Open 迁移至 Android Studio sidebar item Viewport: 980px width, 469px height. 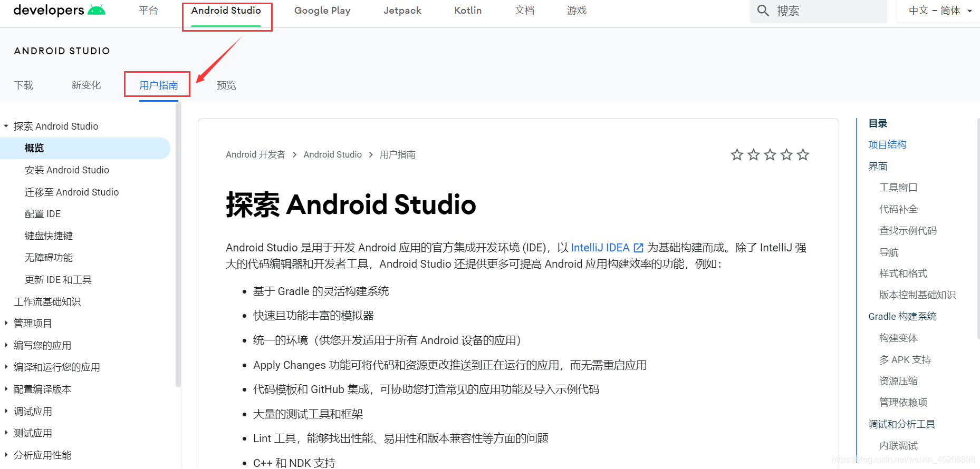point(72,192)
